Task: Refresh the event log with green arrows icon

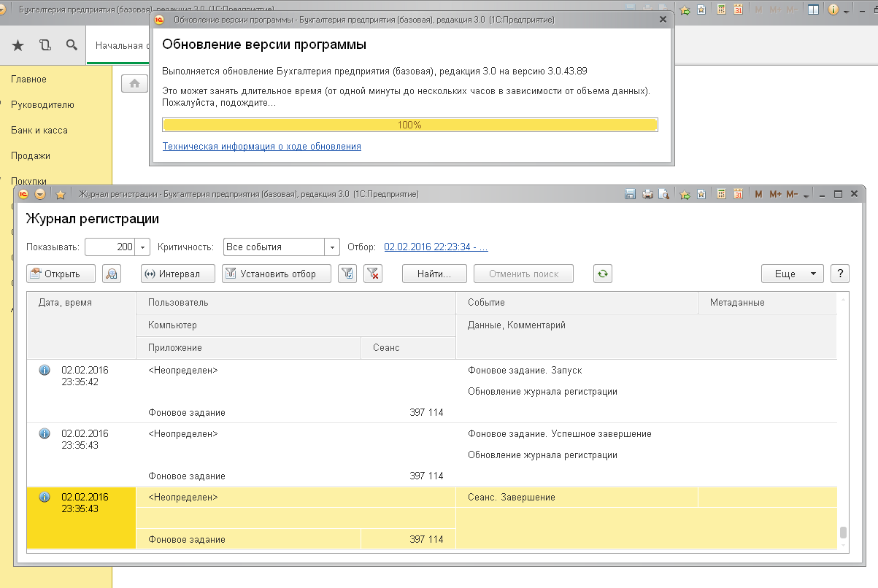Action: pyautogui.click(x=602, y=274)
